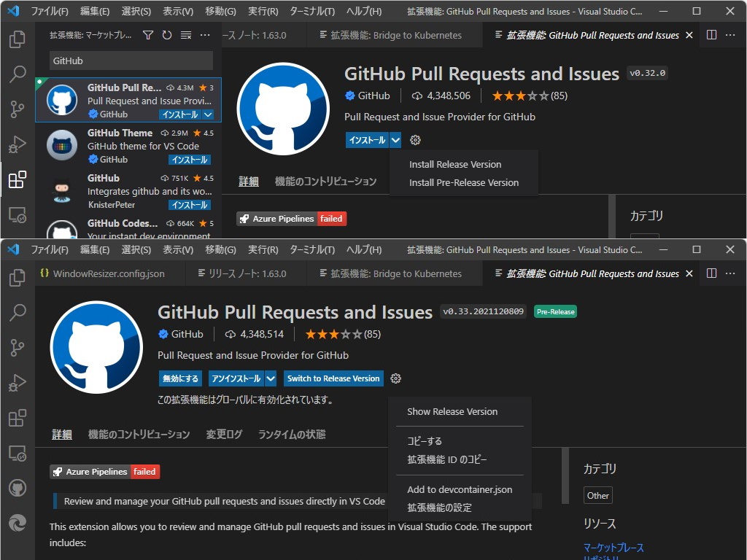
Task: Click Pre-Release badge next to version
Action: pyautogui.click(x=555, y=311)
